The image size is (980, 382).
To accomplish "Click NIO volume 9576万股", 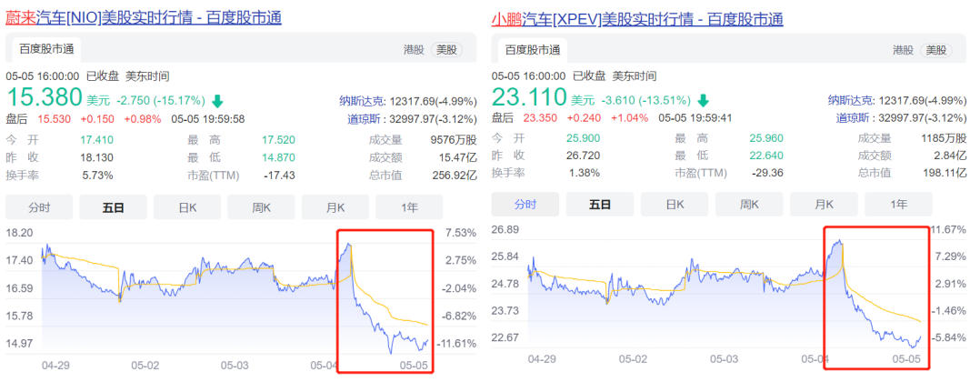I will (x=453, y=139).
